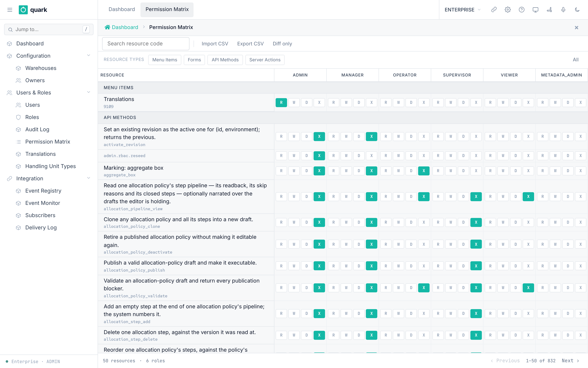Switch to dark mode moon icon
The height and width of the screenshot is (368, 588).
click(x=577, y=10)
